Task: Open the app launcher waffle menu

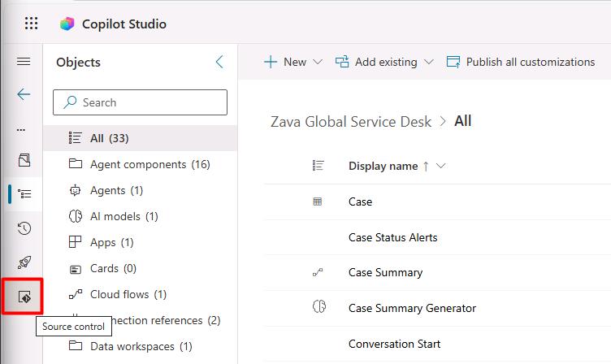Action: [31, 24]
